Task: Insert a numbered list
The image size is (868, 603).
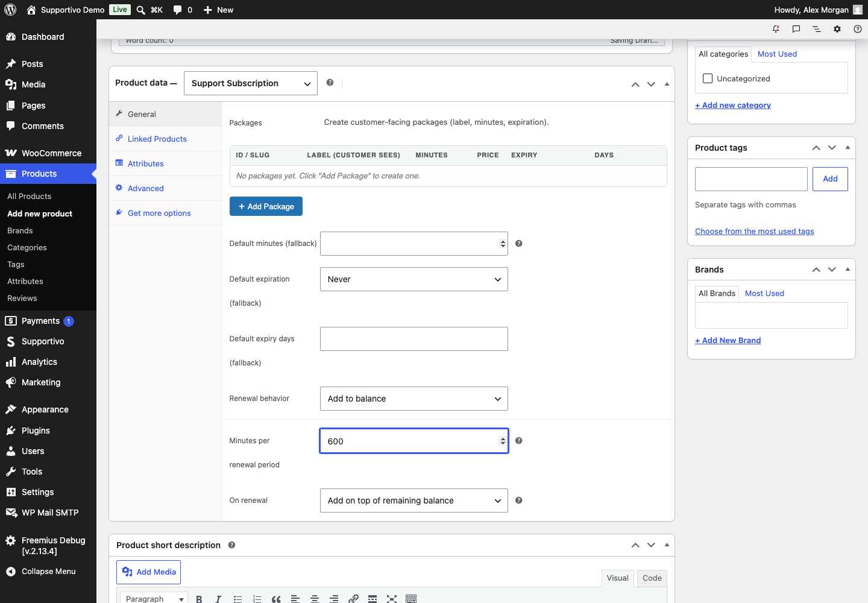Action: [x=257, y=599]
